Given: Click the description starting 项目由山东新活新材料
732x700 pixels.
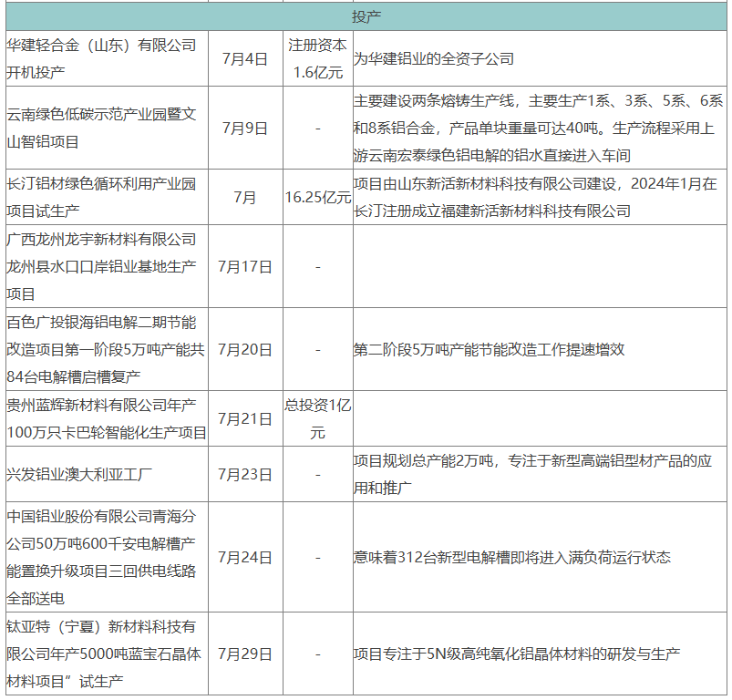Looking at the screenshot, I should (535, 198).
